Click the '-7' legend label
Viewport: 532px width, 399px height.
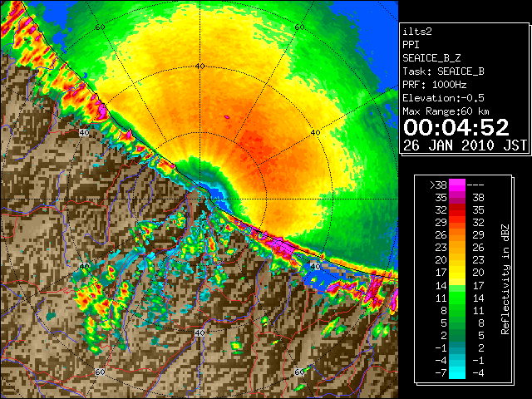441,373
